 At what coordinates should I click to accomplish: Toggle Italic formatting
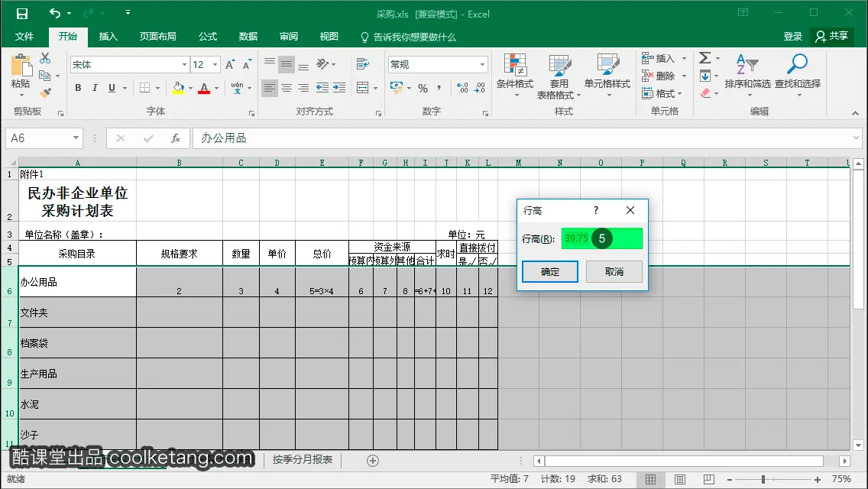point(95,88)
